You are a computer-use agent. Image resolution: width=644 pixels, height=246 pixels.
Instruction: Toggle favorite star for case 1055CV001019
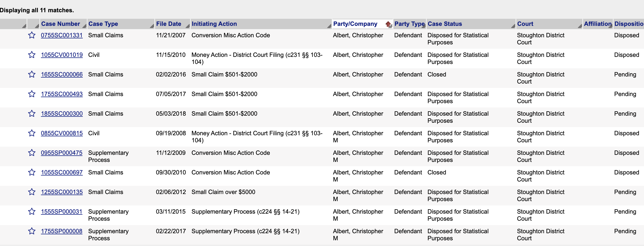tap(32, 55)
